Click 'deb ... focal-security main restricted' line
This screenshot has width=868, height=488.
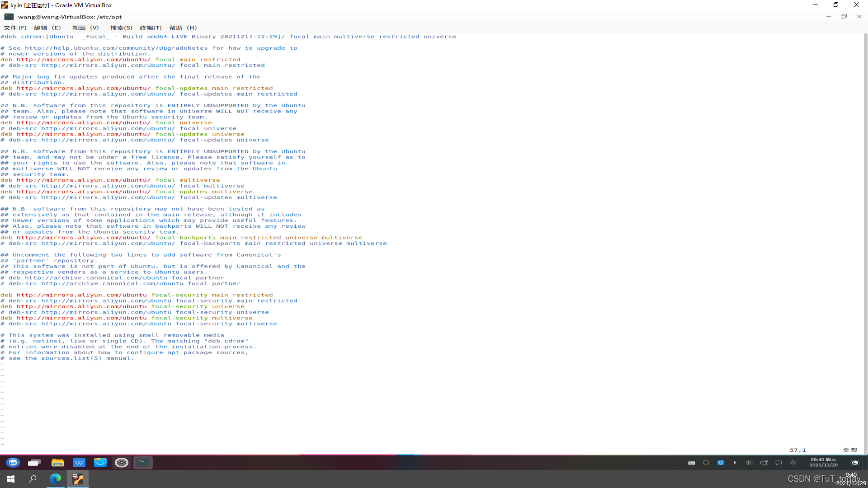click(137, 295)
